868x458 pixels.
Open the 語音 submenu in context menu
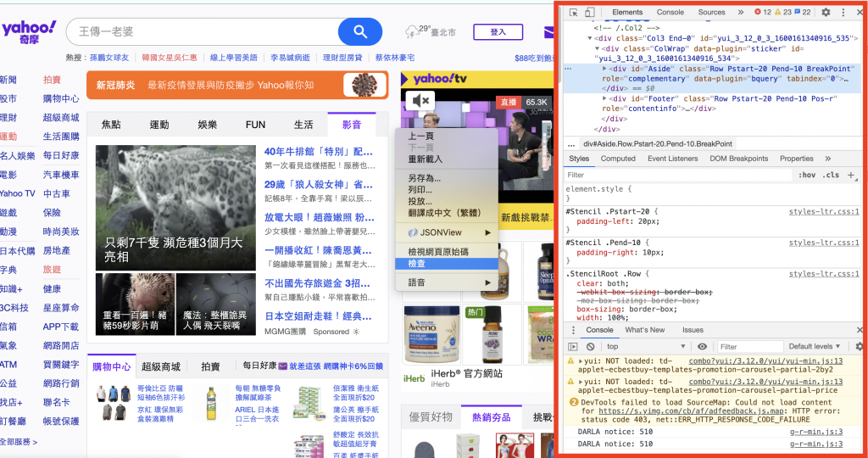point(447,282)
